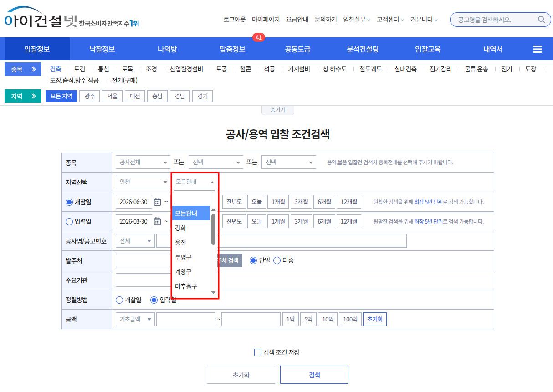Click the 로그아웃 link

click(235, 20)
